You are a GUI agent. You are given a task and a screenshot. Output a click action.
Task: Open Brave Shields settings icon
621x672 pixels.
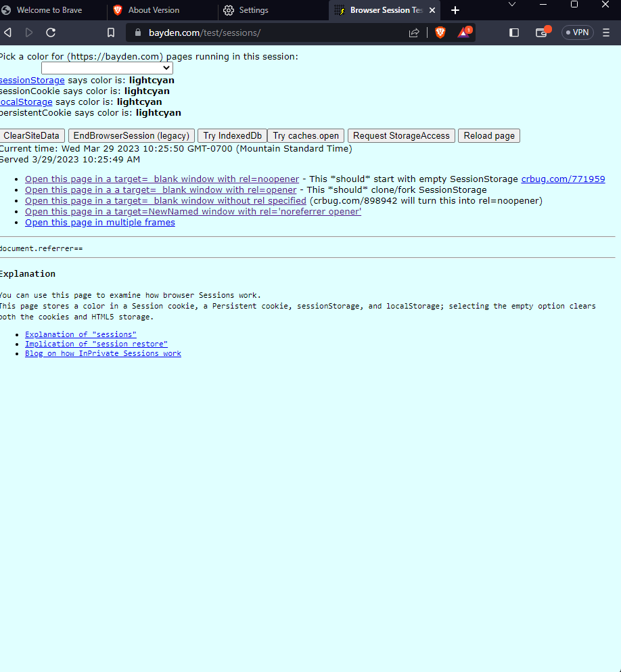(x=440, y=32)
